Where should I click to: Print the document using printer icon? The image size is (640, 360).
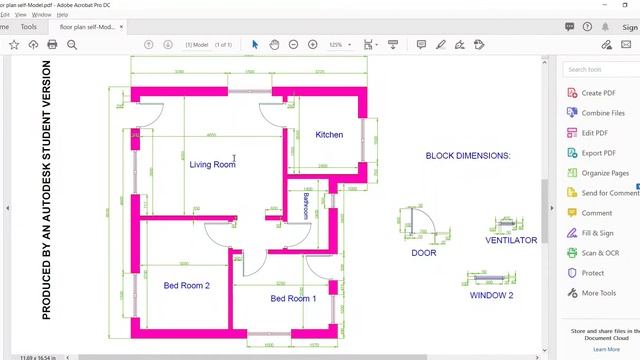(52, 44)
